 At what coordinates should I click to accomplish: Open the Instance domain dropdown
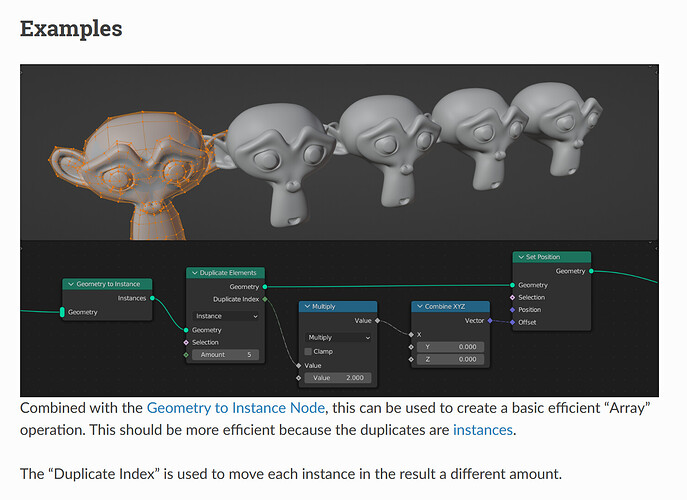point(227,316)
